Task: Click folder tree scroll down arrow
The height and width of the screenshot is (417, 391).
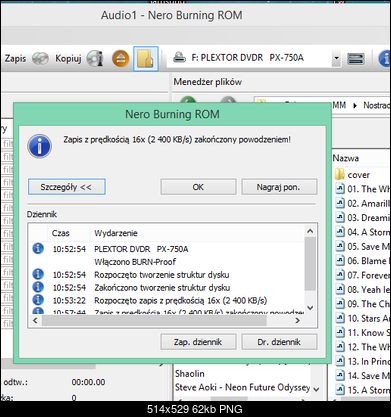Action: [x=316, y=389]
